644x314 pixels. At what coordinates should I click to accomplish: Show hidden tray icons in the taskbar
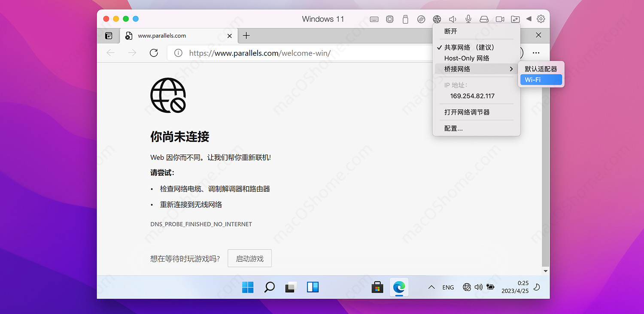tap(431, 287)
